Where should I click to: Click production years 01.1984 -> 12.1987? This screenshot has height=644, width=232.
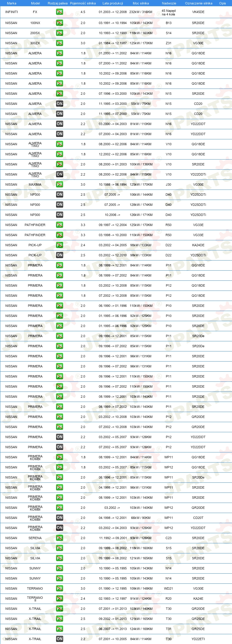click(x=113, y=43)
